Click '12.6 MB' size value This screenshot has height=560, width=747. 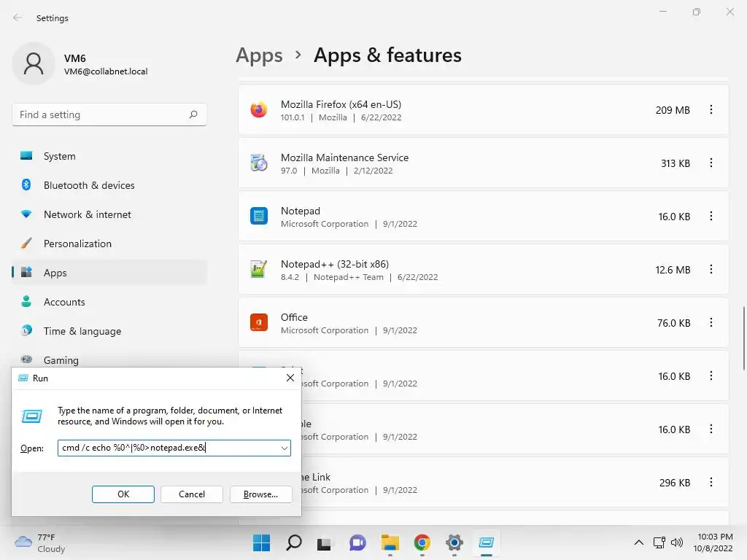pyautogui.click(x=673, y=270)
